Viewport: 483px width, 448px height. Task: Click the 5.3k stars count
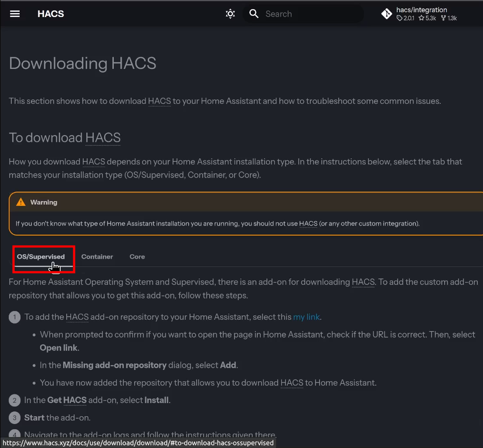coord(431,18)
